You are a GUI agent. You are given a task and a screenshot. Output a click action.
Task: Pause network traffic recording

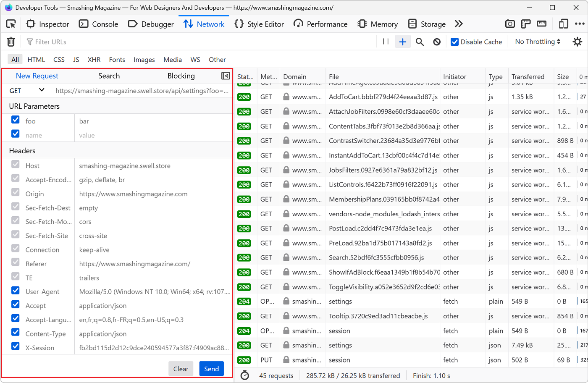point(385,42)
